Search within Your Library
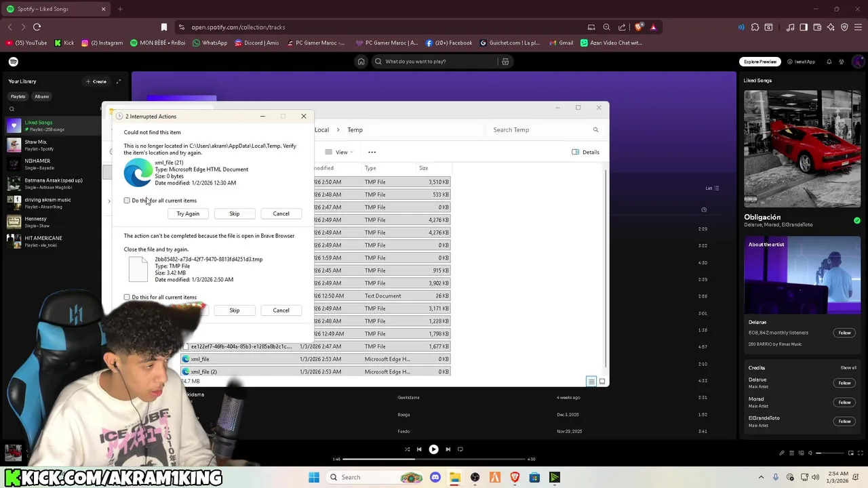This screenshot has height=488, width=868. pyautogui.click(x=12, y=109)
